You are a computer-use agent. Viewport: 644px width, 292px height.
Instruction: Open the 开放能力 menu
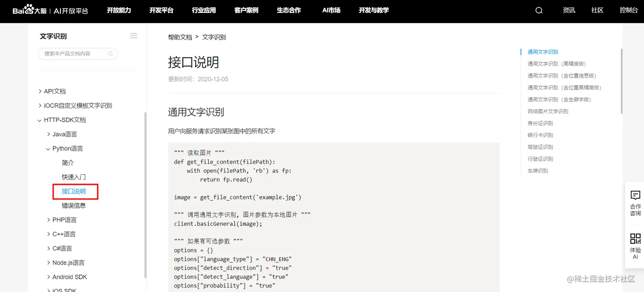pos(119,10)
